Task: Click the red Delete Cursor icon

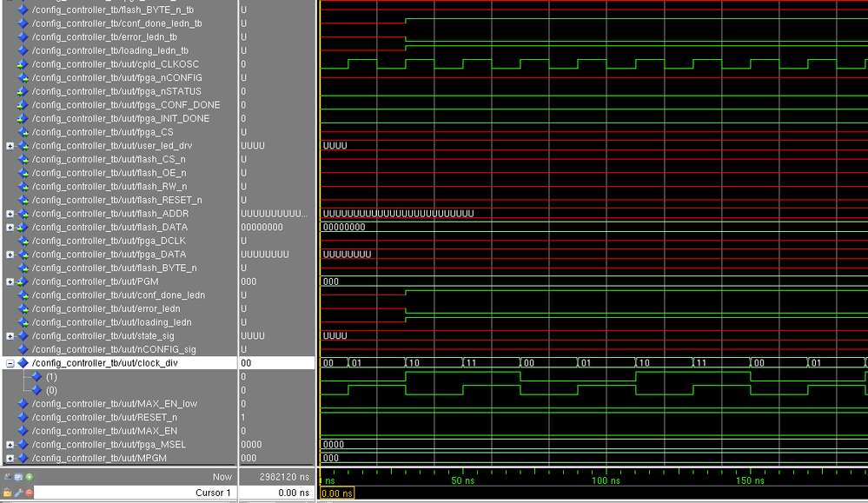Action: pyautogui.click(x=30, y=493)
